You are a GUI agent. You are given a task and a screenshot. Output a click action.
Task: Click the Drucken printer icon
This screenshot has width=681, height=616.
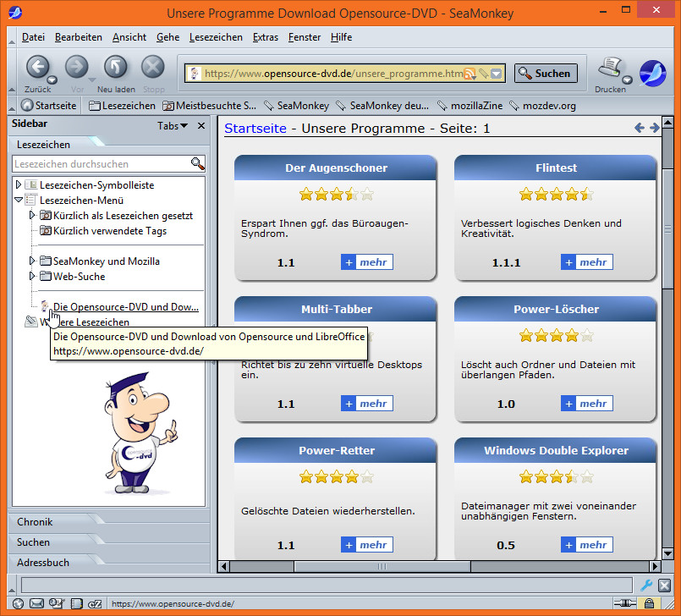610,69
